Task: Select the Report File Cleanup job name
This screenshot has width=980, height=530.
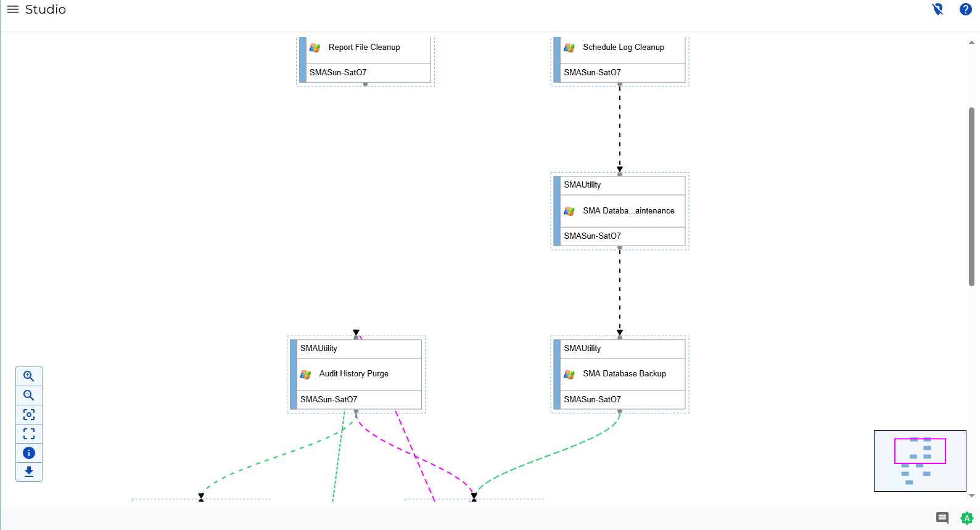Action: (364, 48)
